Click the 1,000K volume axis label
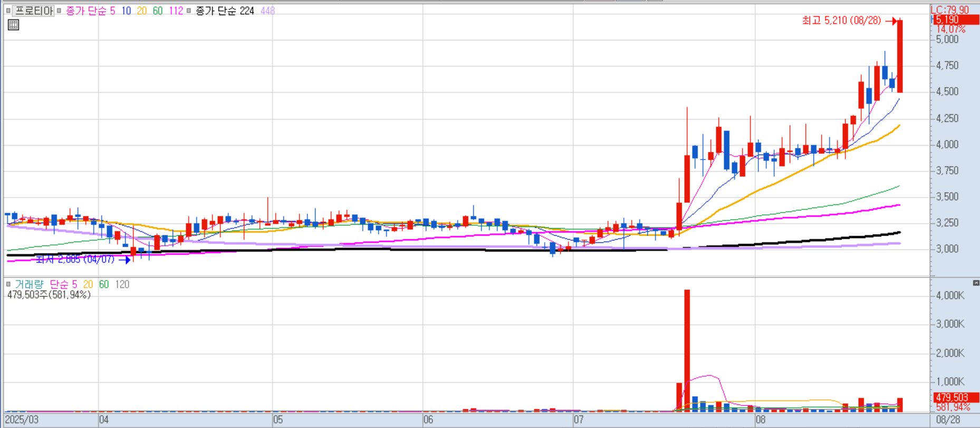Image resolution: width=980 pixels, height=428 pixels. (x=950, y=381)
